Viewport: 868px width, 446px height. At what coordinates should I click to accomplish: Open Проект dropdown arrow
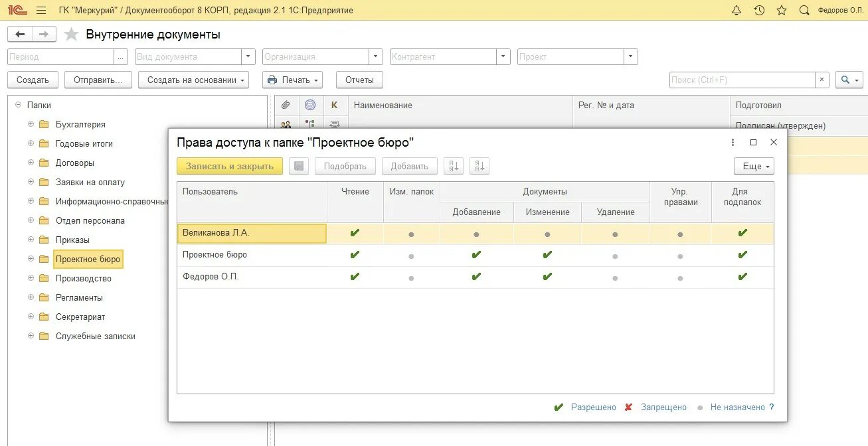pyautogui.click(x=631, y=57)
